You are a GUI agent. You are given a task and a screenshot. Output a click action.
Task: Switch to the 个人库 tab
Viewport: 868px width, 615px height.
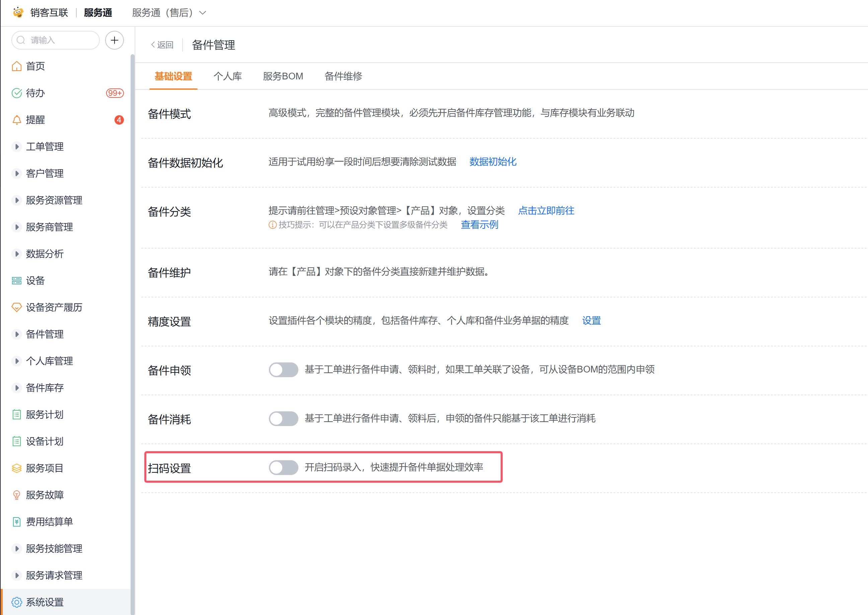pos(227,76)
